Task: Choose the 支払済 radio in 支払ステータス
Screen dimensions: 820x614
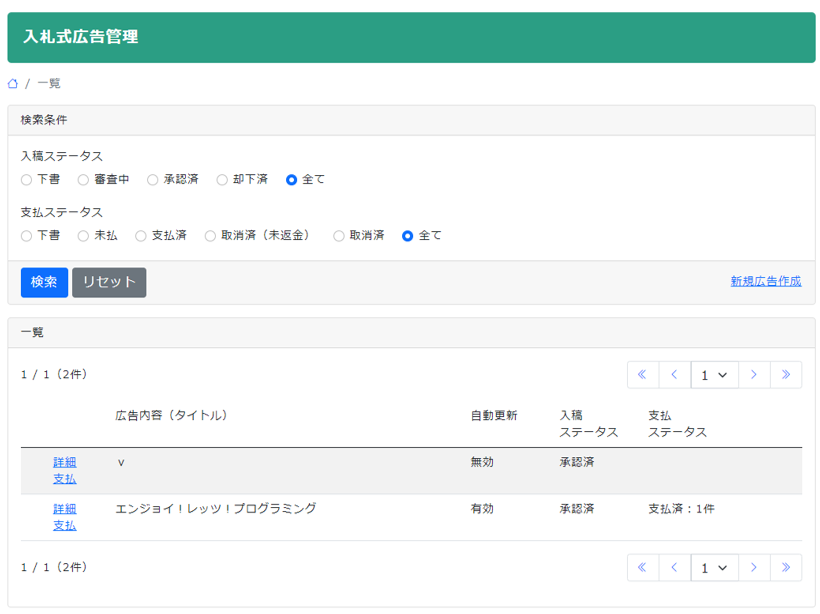Action: 139,235
